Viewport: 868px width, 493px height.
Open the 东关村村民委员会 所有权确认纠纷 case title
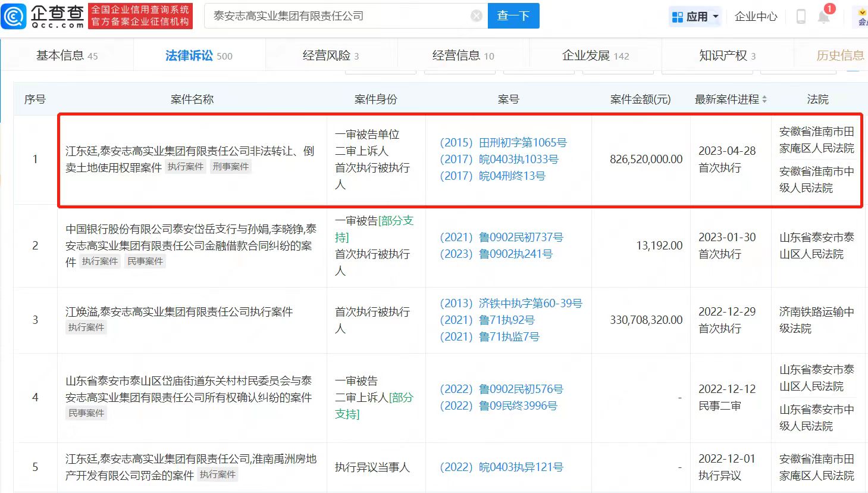(189, 389)
